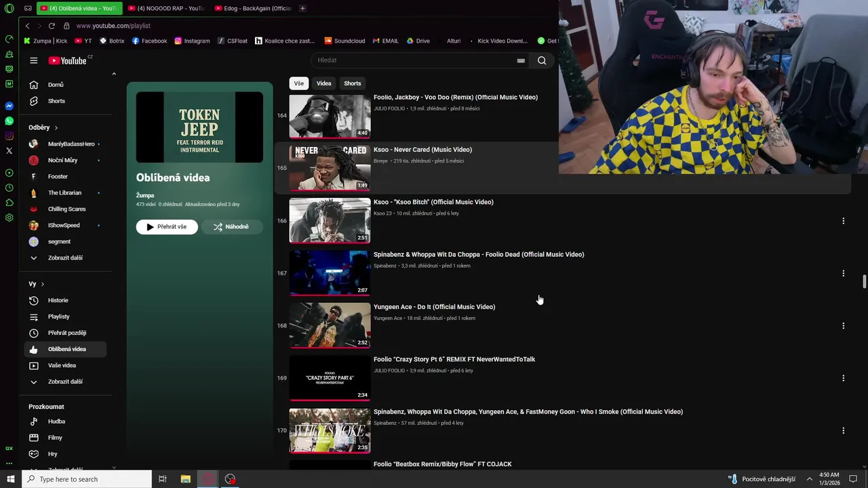
Task: Click the Hledat search input field
Action: point(414,60)
